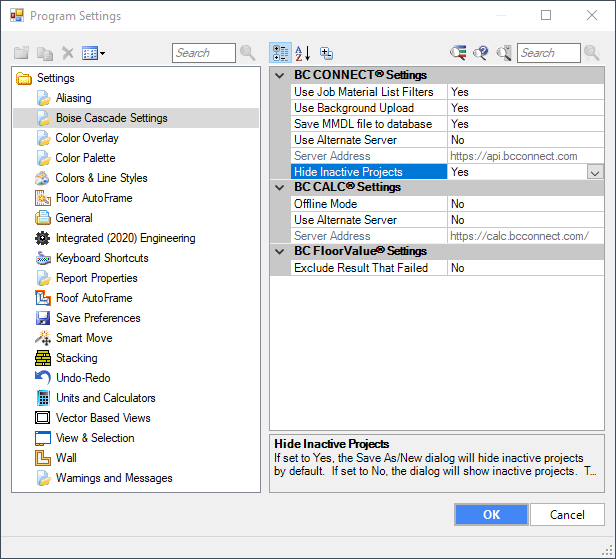Viewport: 616px width, 559px height.
Task: Click the Cancel button
Action: [x=567, y=515]
